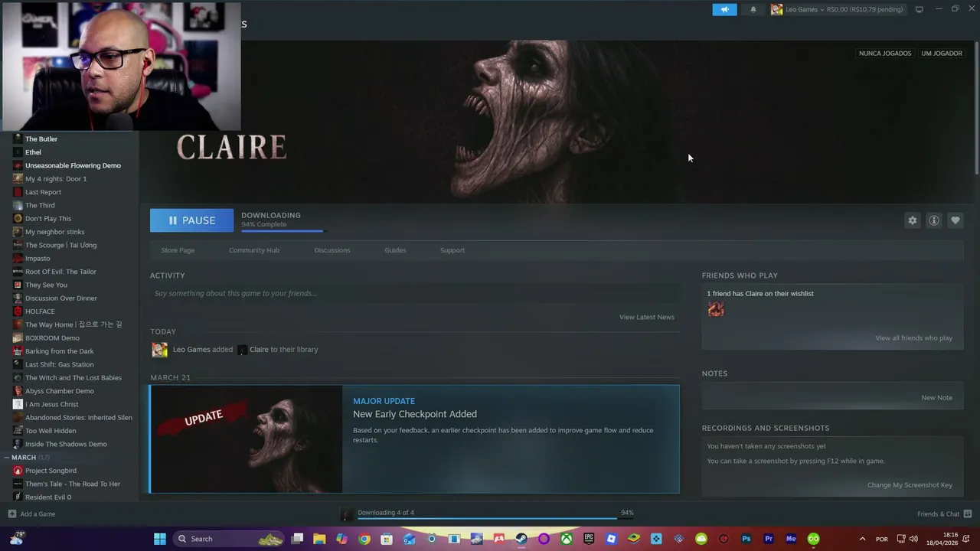
Task: Click the NUNCA JOGADOS tag
Action: [885, 54]
